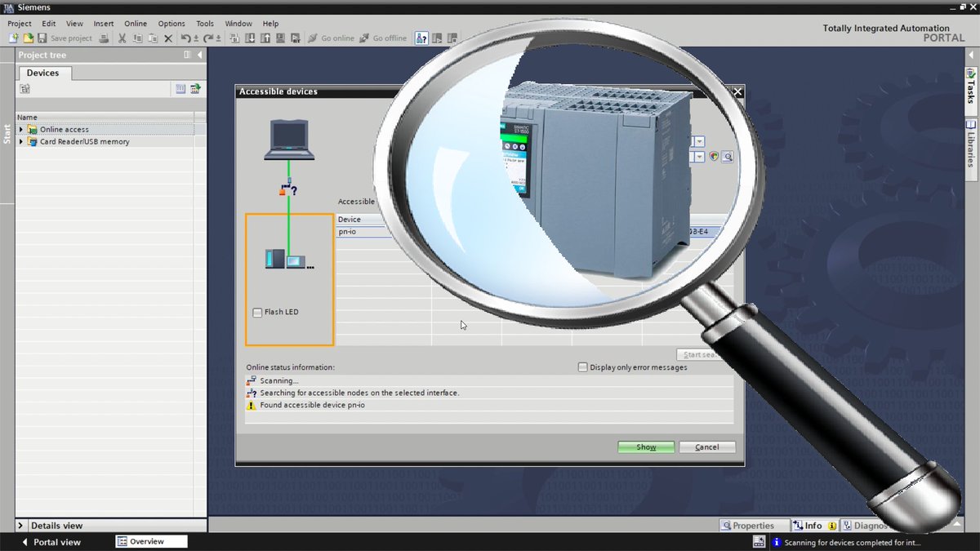Click the Copy toolbar icon
The width and height of the screenshot is (980, 551).
[x=138, y=38]
